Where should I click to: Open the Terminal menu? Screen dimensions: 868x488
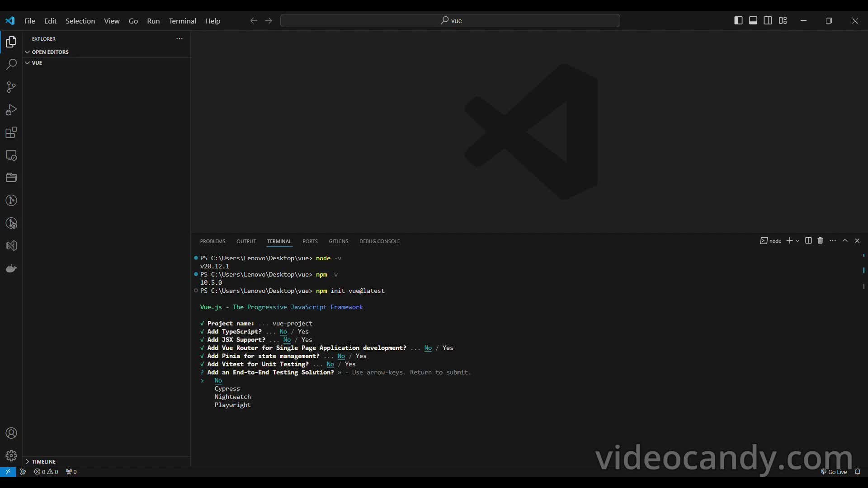(182, 21)
